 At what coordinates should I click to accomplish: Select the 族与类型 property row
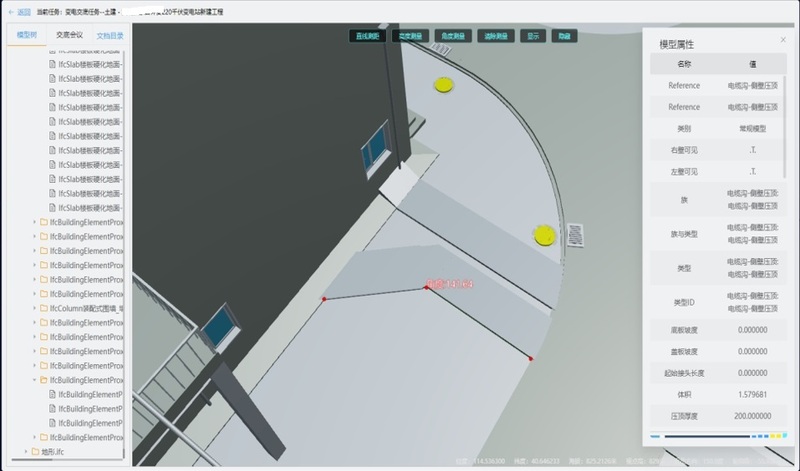[718, 234]
